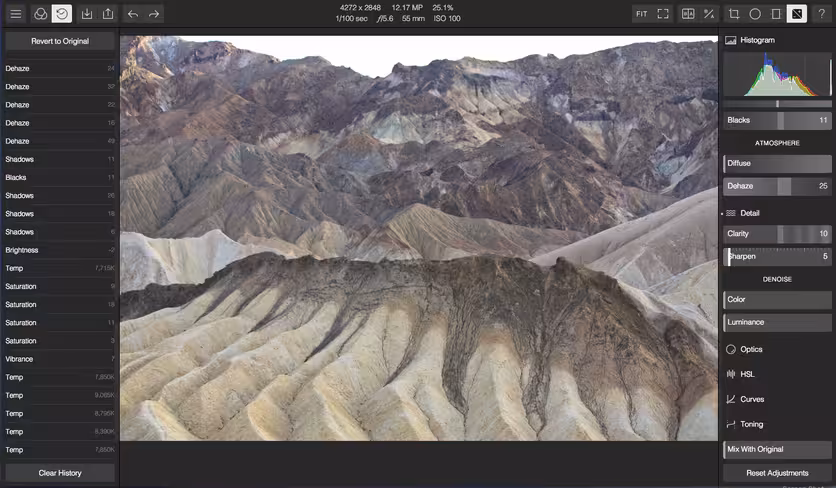The width and height of the screenshot is (836, 488).
Task: Click the histogram graph
Action: click(x=777, y=74)
